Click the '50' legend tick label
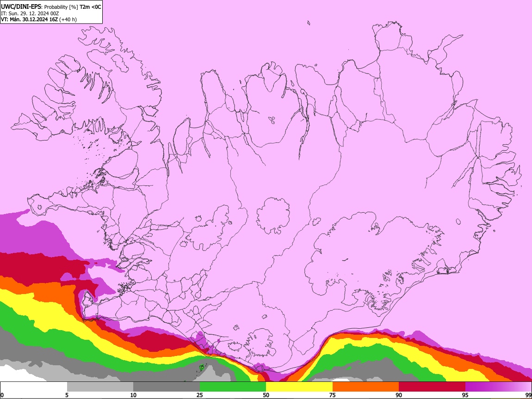Image resolution: width=532 pixels, height=399 pixels. pyautogui.click(x=266, y=395)
